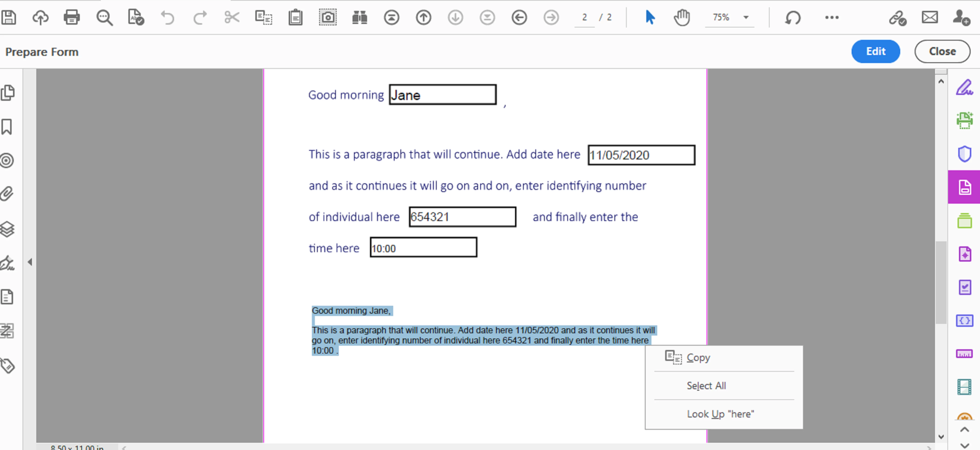Viewport: 980px width, 450px height.
Task: Open the Layers side panel
Action: pyautogui.click(x=7, y=229)
